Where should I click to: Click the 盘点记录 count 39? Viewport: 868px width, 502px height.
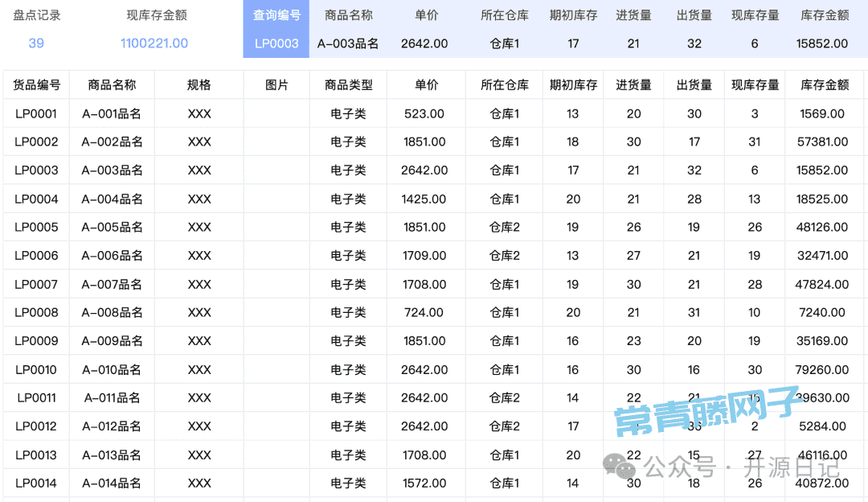coord(36,43)
